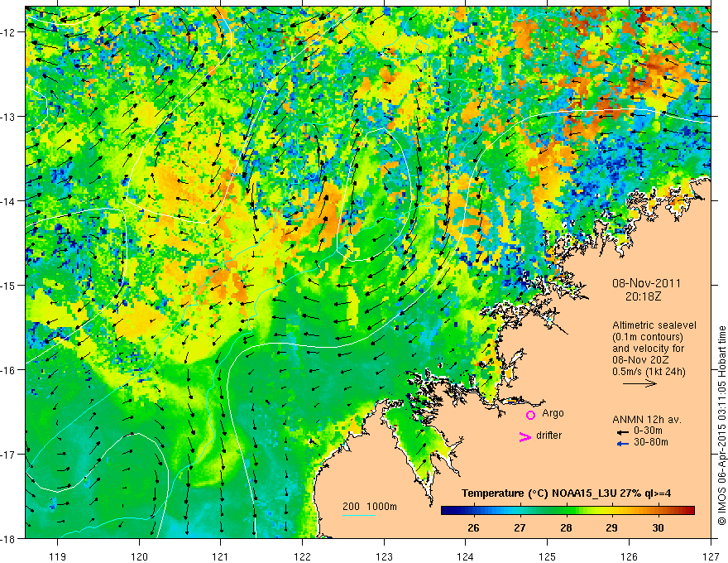The image size is (728, 563).
Task: Click the color bar tick label 29
Action: (611, 528)
